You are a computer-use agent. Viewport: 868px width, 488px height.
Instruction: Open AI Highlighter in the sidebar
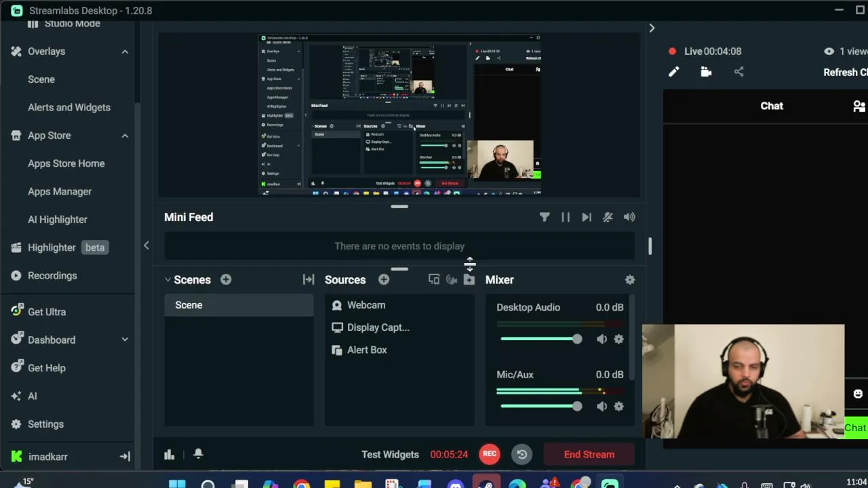58,220
